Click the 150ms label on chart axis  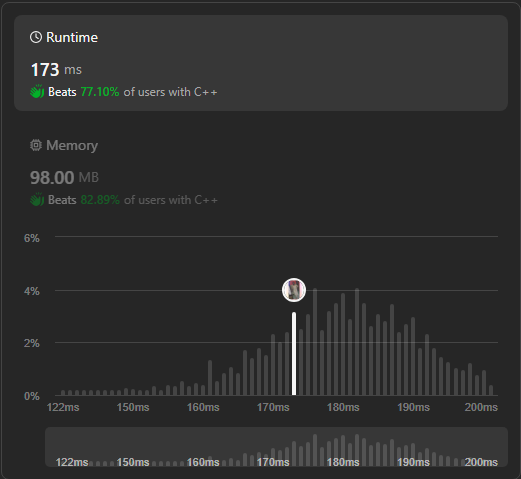click(x=133, y=407)
